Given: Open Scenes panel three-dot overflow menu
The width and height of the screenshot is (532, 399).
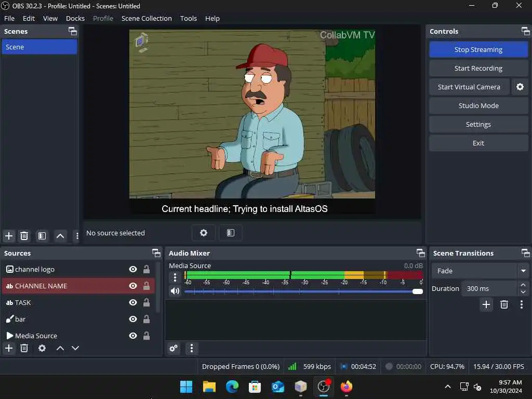Looking at the screenshot, I should [x=77, y=236].
